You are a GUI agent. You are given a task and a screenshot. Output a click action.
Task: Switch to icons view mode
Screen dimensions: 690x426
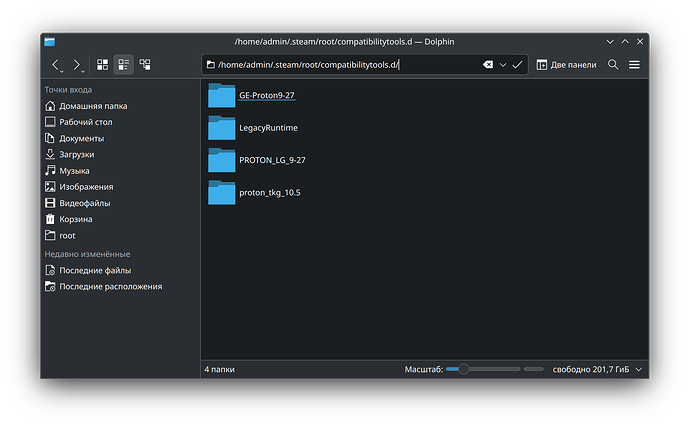click(x=103, y=65)
